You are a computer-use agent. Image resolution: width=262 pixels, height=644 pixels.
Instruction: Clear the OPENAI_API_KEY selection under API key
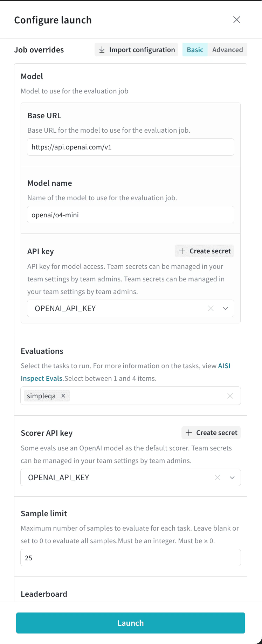pos(211,308)
